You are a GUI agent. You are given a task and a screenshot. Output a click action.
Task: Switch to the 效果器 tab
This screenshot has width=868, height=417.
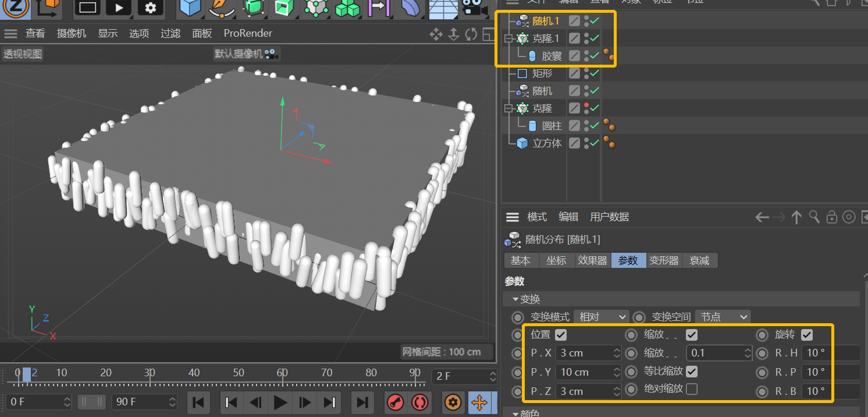592,260
